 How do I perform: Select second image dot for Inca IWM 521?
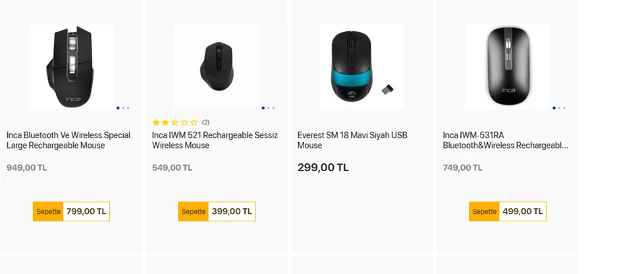pos(269,107)
